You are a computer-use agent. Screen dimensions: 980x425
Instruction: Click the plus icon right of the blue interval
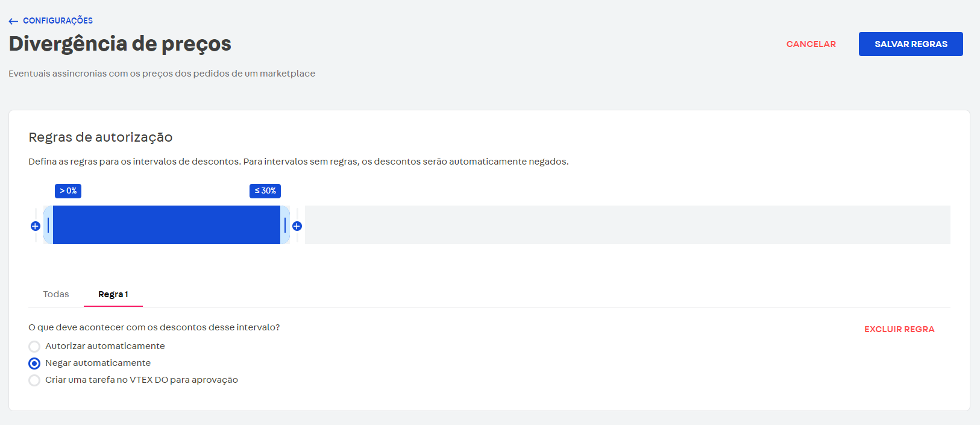point(297,226)
